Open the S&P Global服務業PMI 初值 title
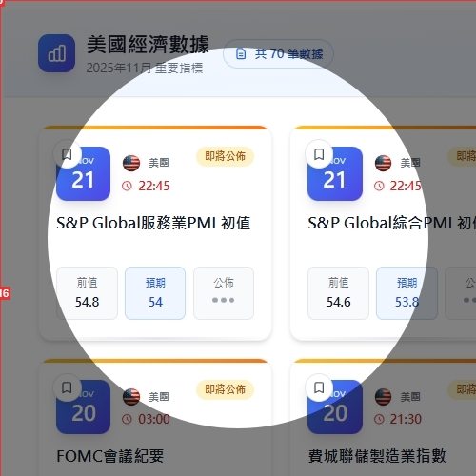Viewport: 476px width, 476px height. [153, 223]
